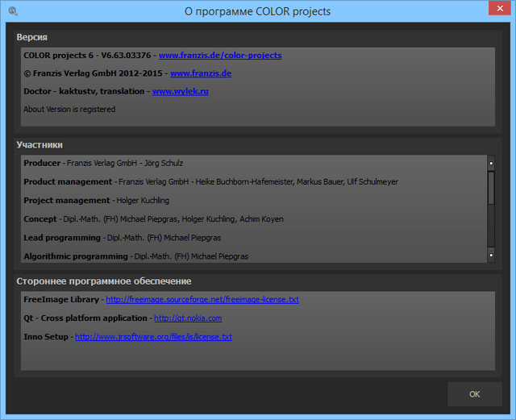Click the COLOR projects app icon in title bar
Viewport: 516px width, 420px height.
(x=12, y=12)
